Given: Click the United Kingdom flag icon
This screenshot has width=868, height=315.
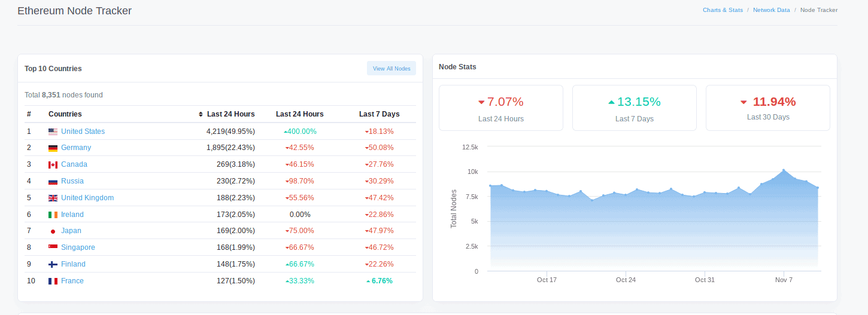Looking at the screenshot, I should pos(53,198).
